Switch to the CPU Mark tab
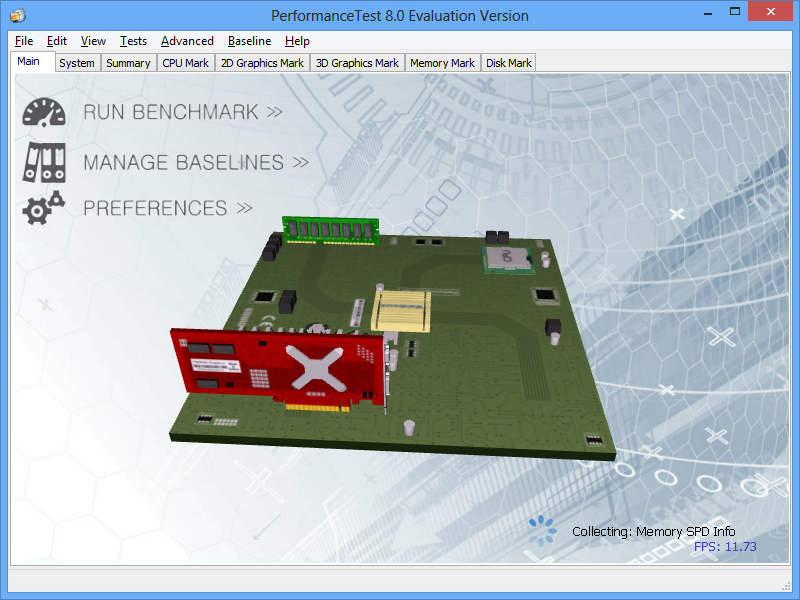The width and height of the screenshot is (800, 600). tap(186, 63)
